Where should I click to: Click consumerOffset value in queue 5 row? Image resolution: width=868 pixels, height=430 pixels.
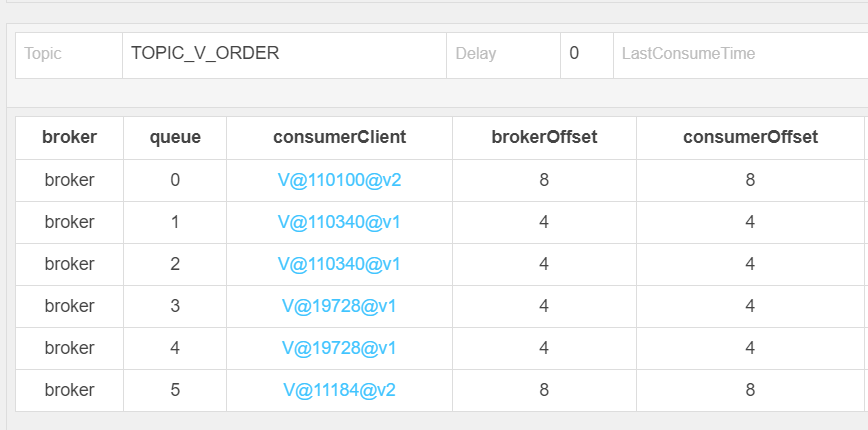click(x=750, y=391)
